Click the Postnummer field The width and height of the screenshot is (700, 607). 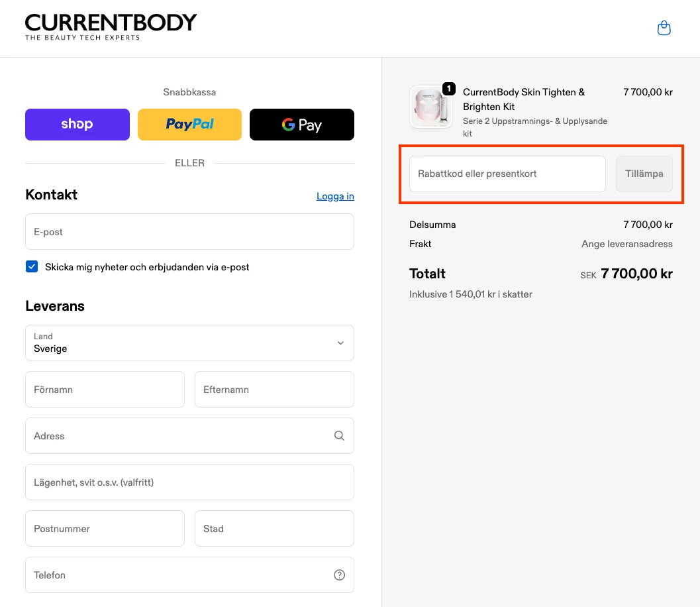[x=105, y=528]
